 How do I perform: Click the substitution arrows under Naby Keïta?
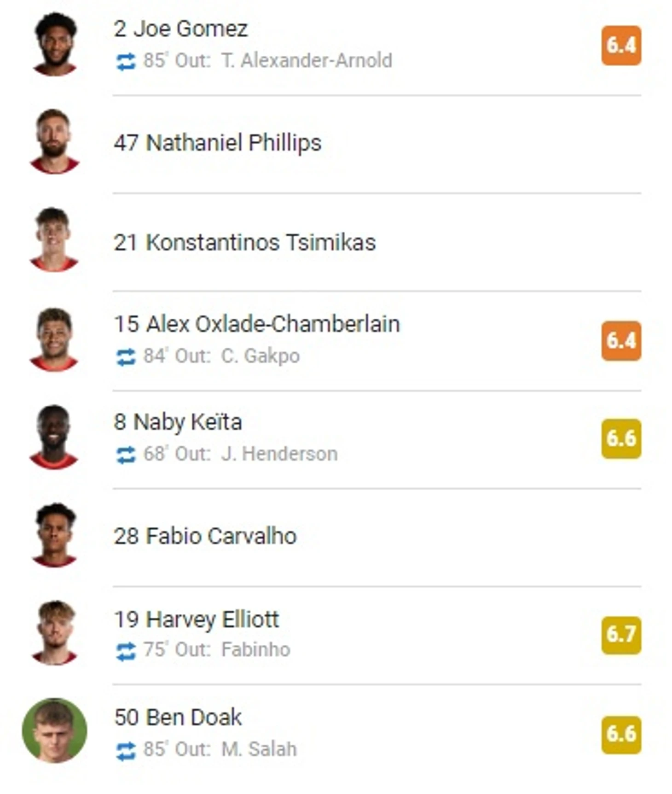tap(126, 455)
